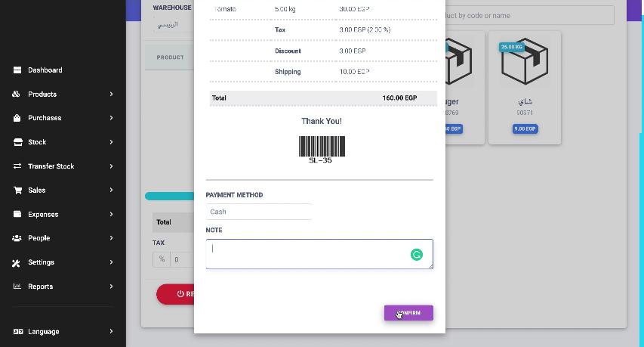Click the Grammarly icon in note field
This screenshot has width=644, height=347.
(x=416, y=255)
